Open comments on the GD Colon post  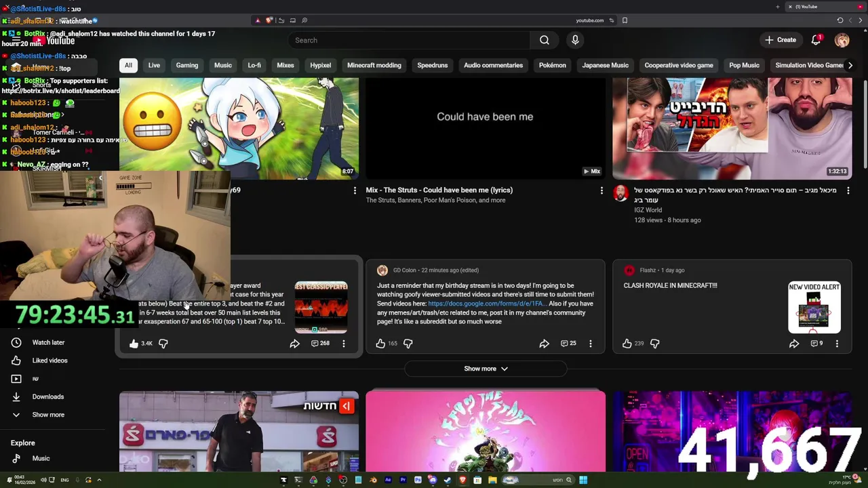pyautogui.click(x=568, y=344)
